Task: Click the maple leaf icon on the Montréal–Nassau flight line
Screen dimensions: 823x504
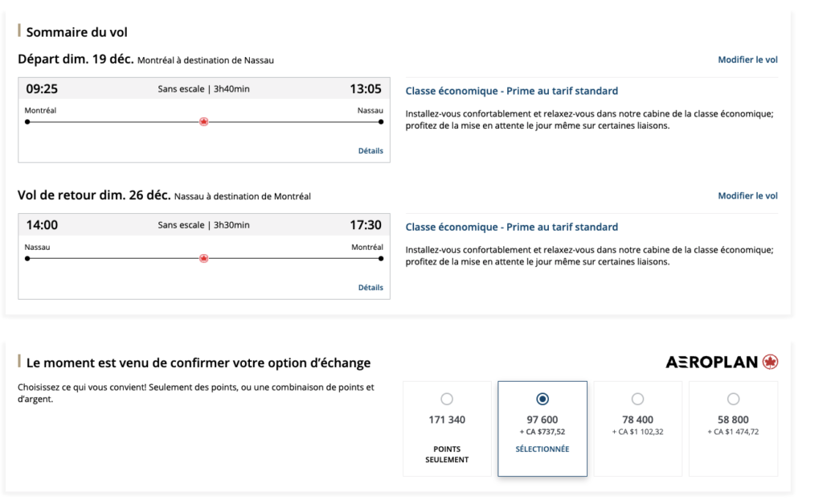Action: click(203, 122)
